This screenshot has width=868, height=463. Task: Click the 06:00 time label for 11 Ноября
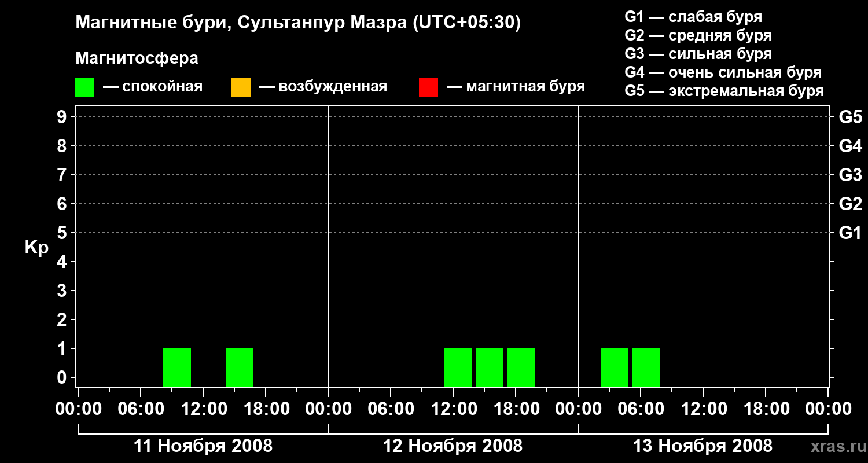[x=141, y=409]
